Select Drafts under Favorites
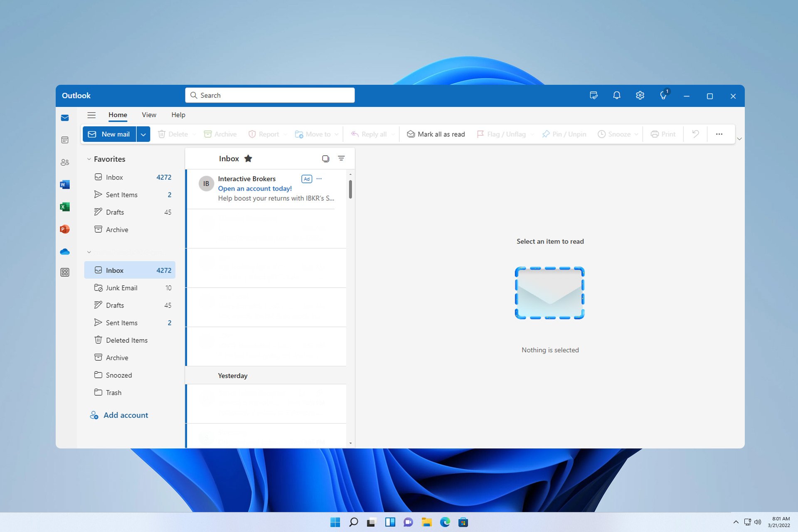 pos(130,212)
